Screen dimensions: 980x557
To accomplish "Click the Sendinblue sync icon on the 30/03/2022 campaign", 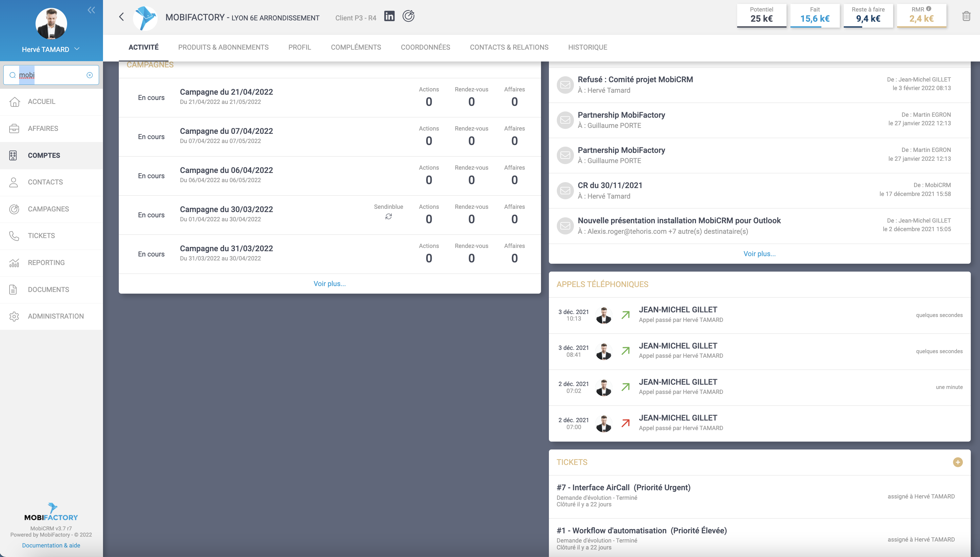I will tap(388, 217).
